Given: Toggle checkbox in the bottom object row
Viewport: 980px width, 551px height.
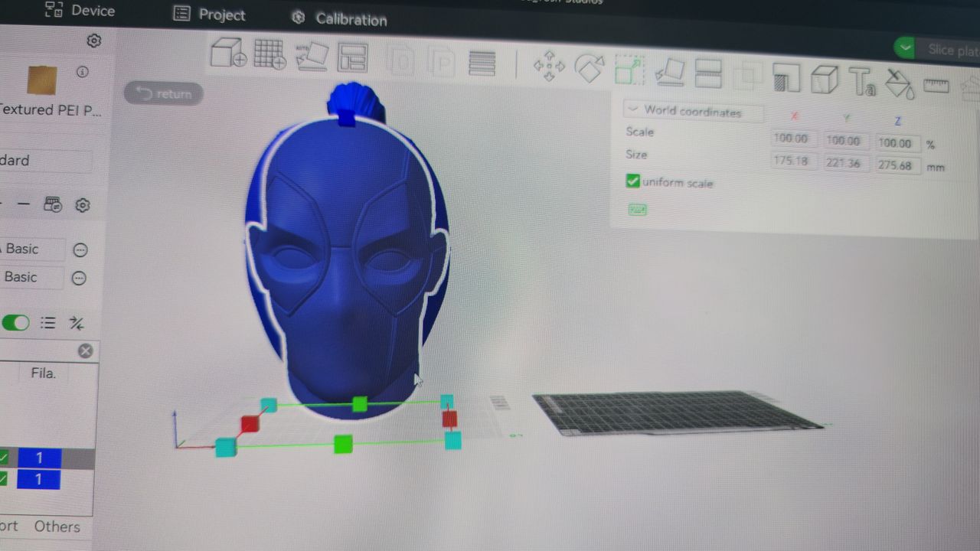Looking at the screenshot, I should (5, 479).
